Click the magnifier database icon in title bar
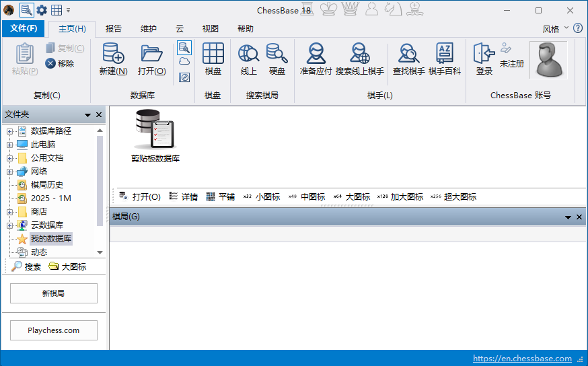 pyautogui.click(x=26, y=10)
